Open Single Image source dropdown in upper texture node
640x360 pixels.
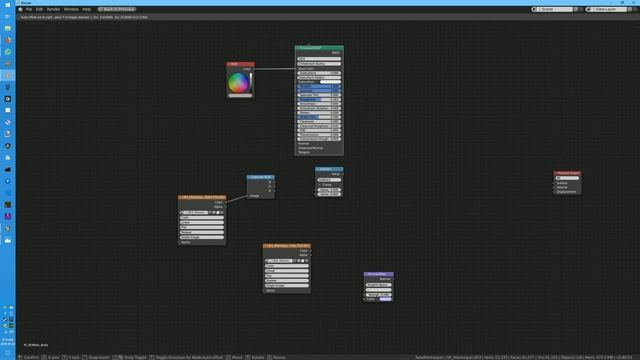(202, 237)
